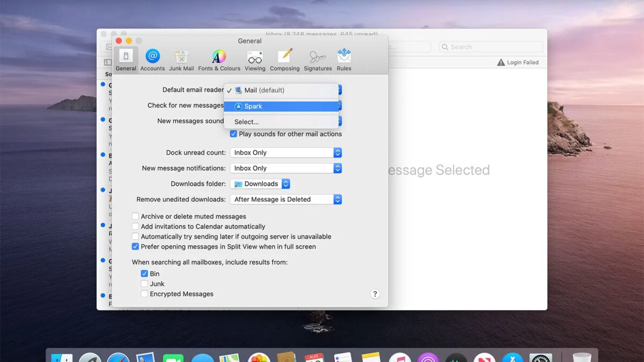The height and width of the screenshot is (362, 644).
Task: Click the help question mark button
Action: coord(375,294)
